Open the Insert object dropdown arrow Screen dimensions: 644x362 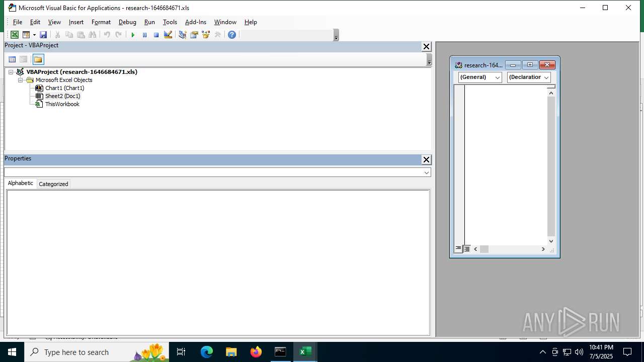[34, 35]
